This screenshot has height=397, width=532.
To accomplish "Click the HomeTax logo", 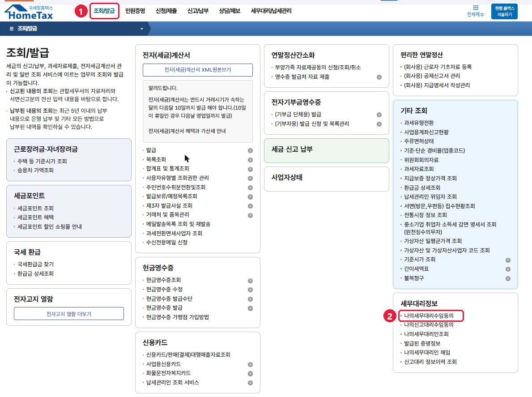I will click(x=29, y=12).
